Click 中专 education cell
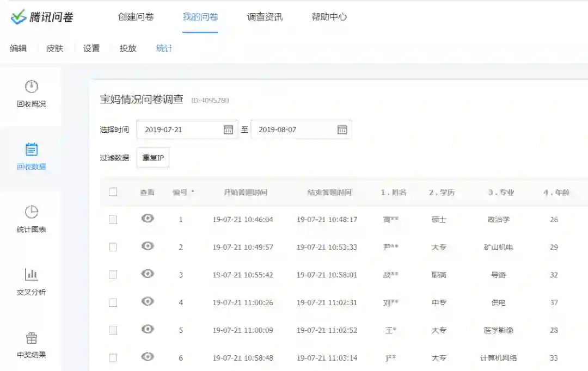This screenshot has width=588, height=371. point(439,303)
